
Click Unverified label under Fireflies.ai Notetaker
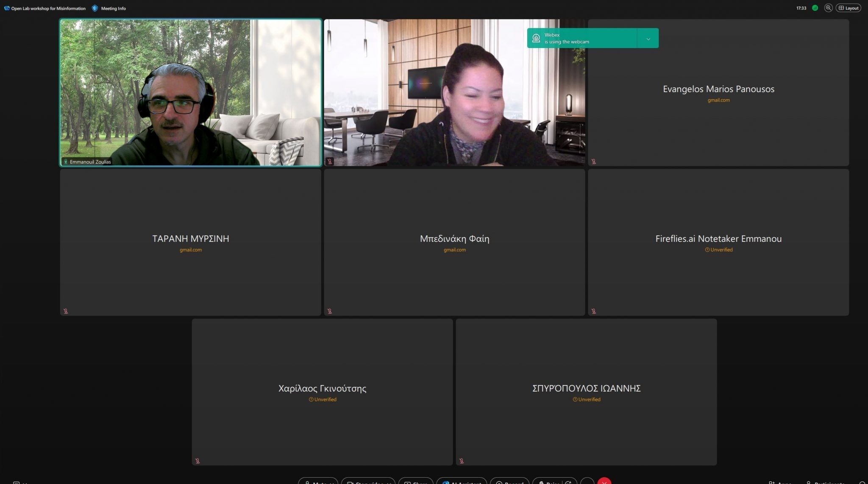[719, 250]
